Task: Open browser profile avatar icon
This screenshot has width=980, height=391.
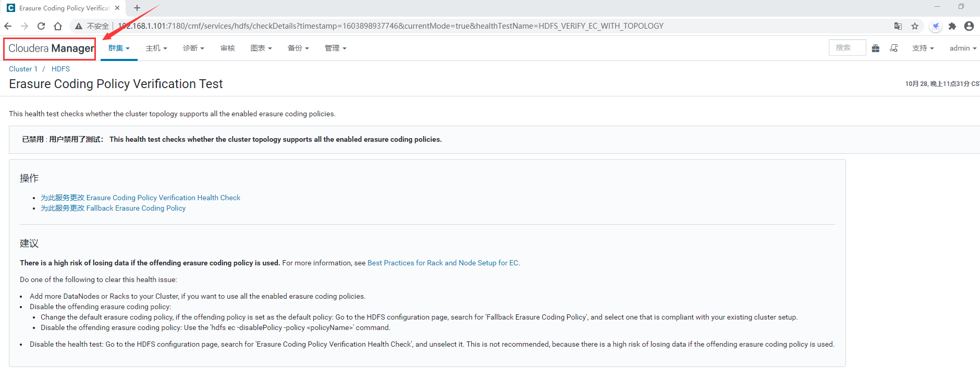Action: click(x=969, y=26)
